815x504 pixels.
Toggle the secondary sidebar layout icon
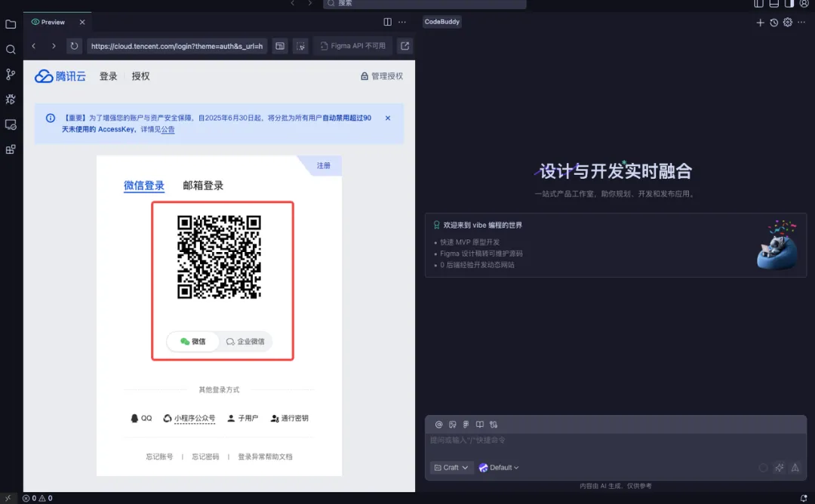(x=789, y=4)
